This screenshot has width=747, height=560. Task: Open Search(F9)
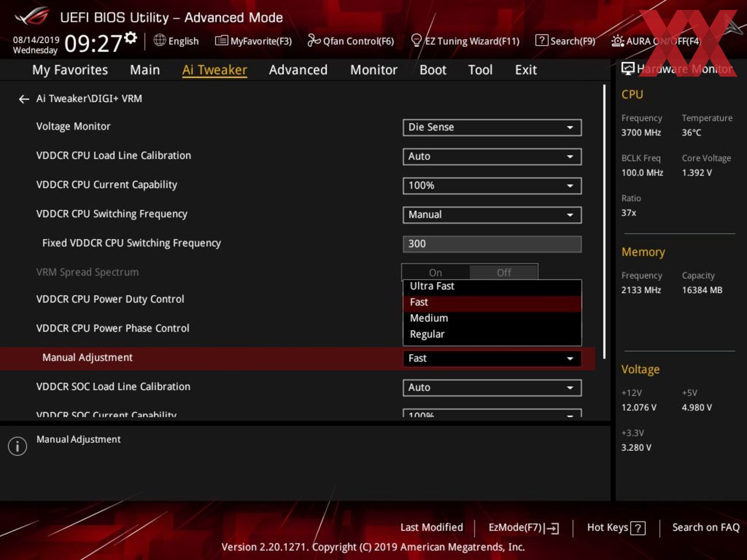click(x=565, y=41)
